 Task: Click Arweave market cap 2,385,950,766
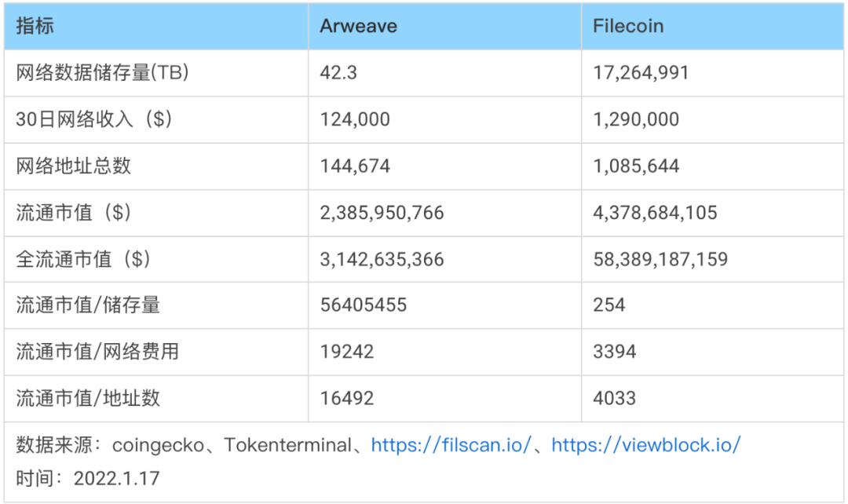pos(382,213)
